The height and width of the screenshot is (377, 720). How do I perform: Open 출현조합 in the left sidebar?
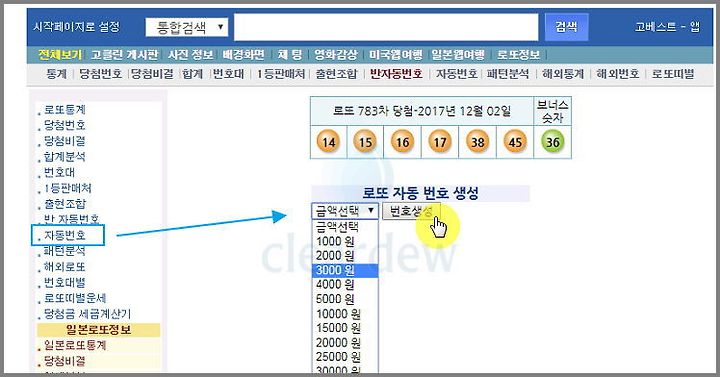click(65, 204)
